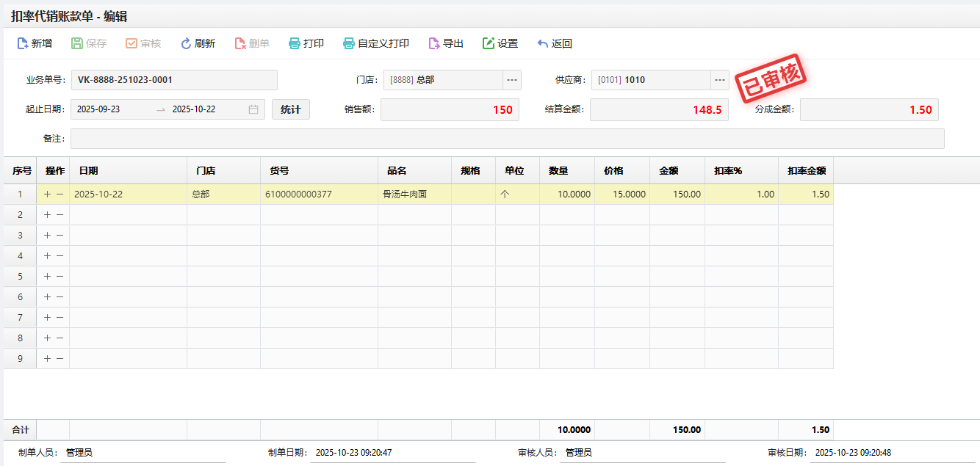Click the plus icon in row 1
Viewport: 980px width, 466px height.
pyautogui.click(x=48, y=194)
